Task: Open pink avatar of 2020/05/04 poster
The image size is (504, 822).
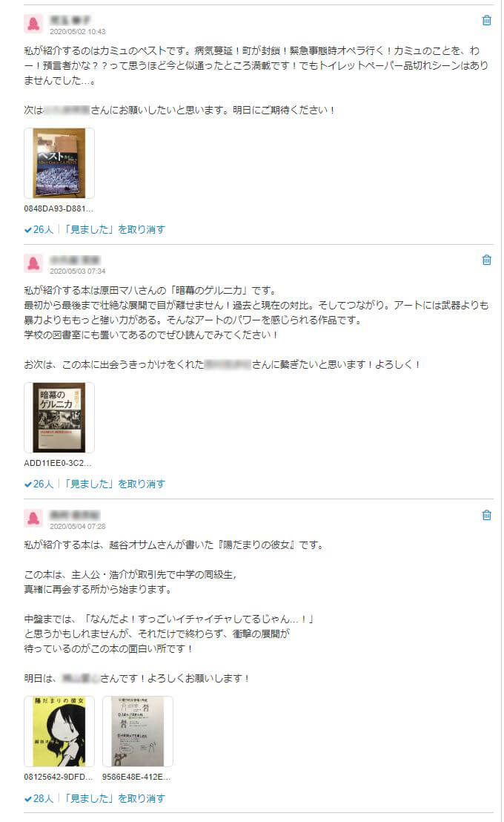Action: click(33, 519)
